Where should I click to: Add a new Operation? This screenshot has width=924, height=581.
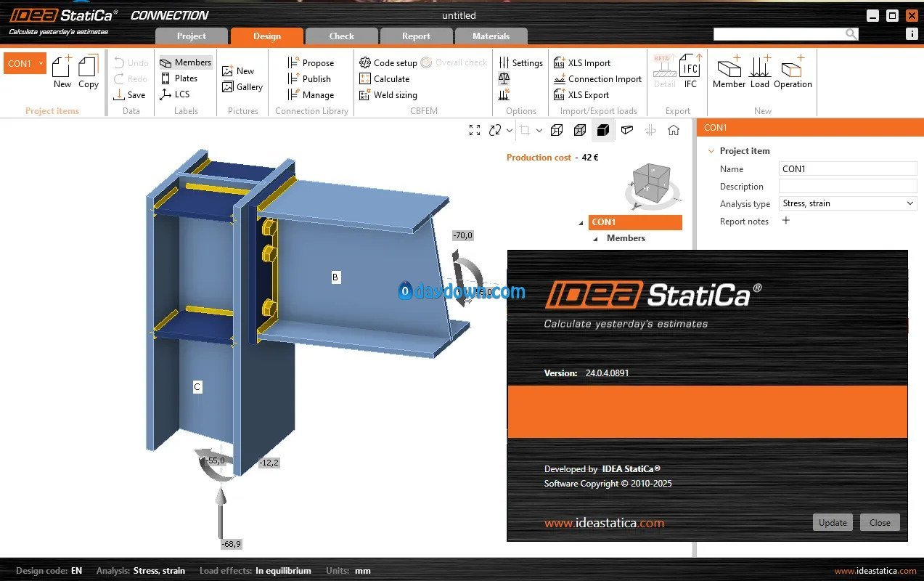coord(793,72)
